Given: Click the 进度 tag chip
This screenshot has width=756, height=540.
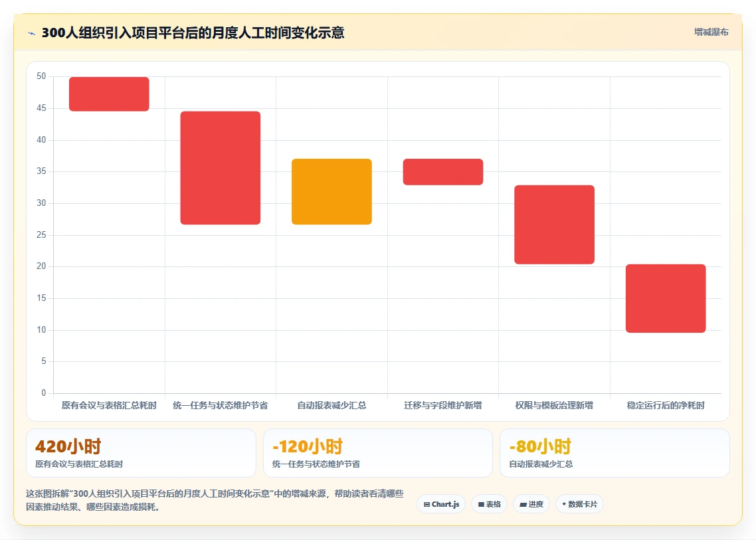Looking at the screenshot, I should [531, 504].
